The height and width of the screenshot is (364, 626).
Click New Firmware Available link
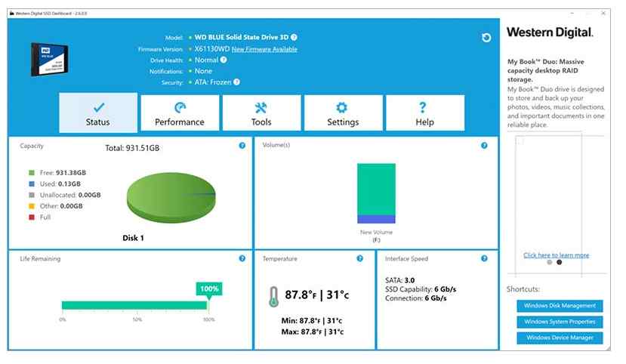[264, 49]
